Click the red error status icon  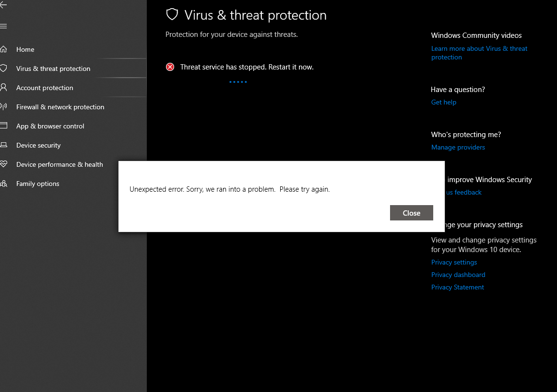tap(170, 67)
